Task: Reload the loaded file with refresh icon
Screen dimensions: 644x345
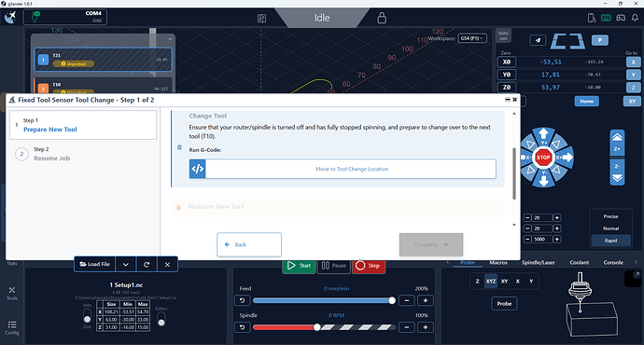Action: coord(147,265)
